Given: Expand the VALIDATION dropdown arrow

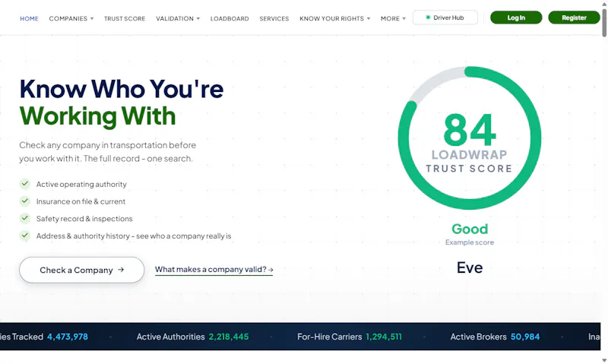Looking at the screenshot, I should 198,18.
